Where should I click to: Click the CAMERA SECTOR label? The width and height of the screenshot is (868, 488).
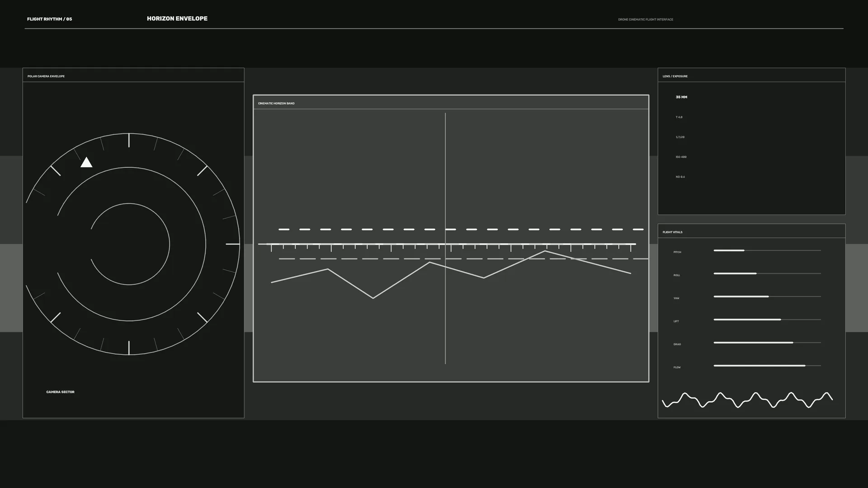point(60,392)
